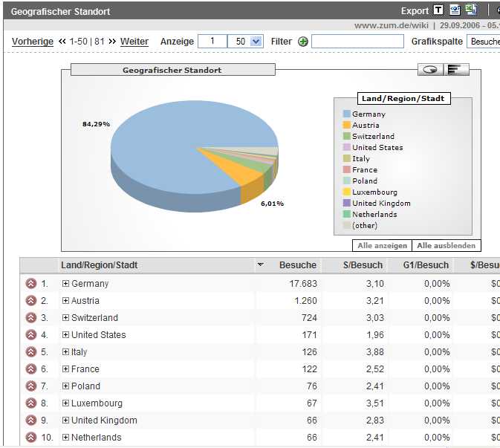Open the Grafikspalte dropdown
This screenshot has width=500, height=448.
tap(483, 42)
